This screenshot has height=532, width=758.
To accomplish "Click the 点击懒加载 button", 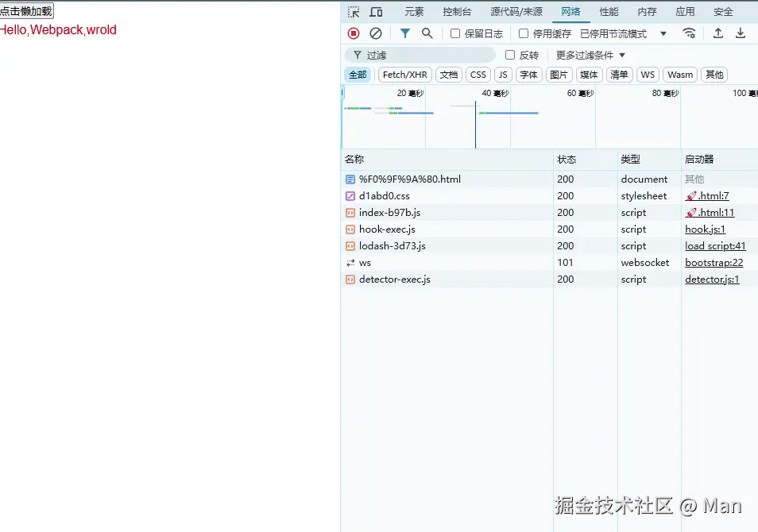I will tap(26, 11).
